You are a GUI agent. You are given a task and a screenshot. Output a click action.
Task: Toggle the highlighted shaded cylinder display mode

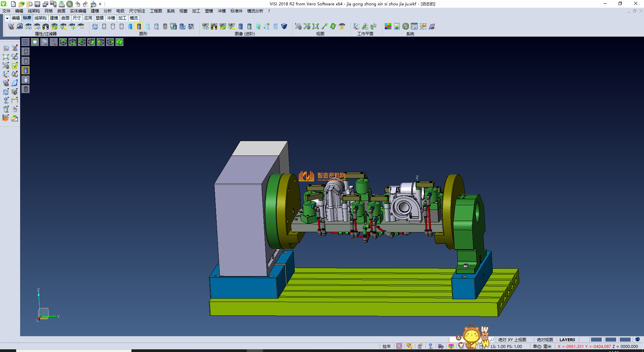pyautogui.click(x=139, y=26)
